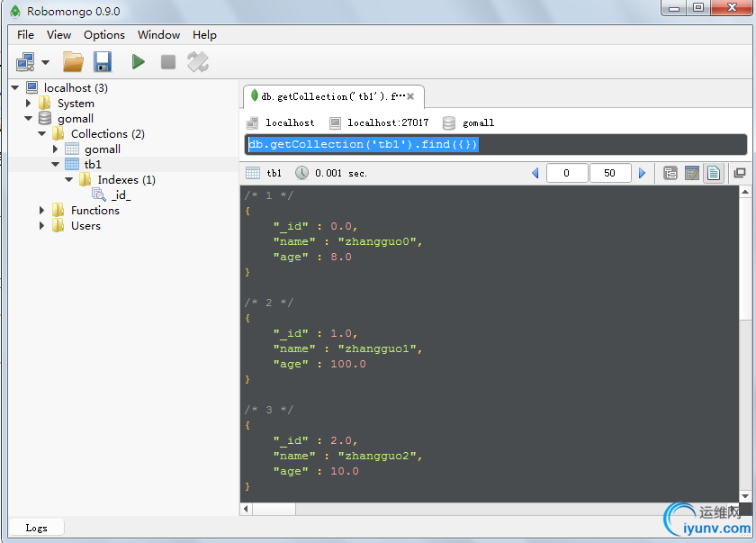Click the clock icon beside 0.001 sec.

(x=301, y=173)
